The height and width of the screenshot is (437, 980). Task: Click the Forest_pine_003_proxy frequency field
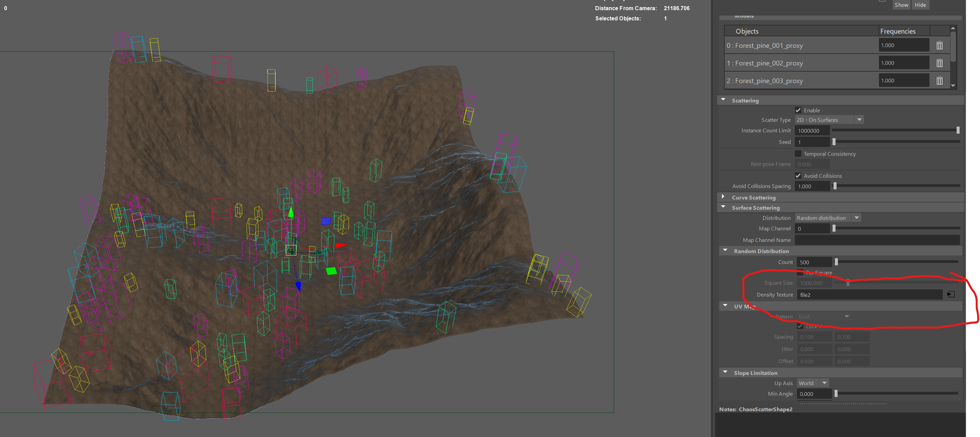pos(904,80)
